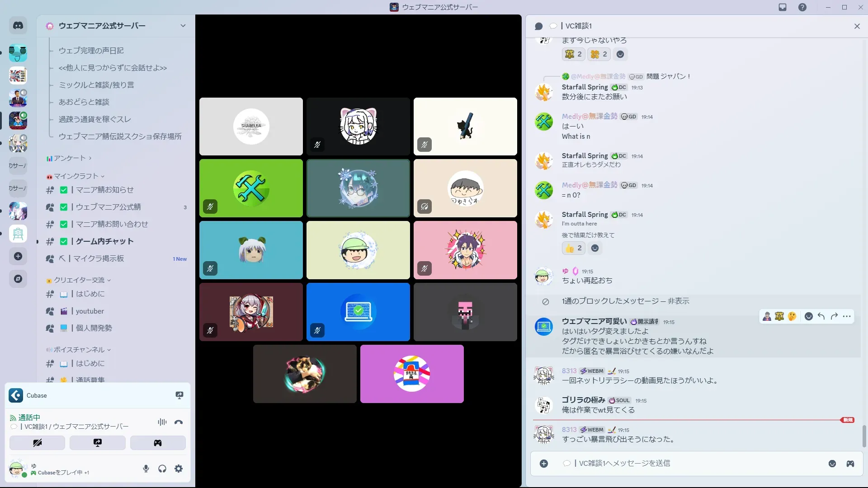Viewport: 868px width, 488px height.
Task: Toggle microphone mute
Action: [x=146, y=469]
